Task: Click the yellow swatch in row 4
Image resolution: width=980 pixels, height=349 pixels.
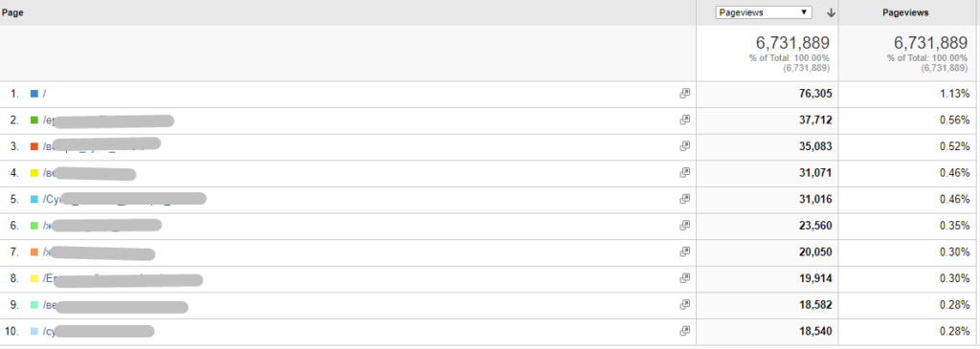Action: point(34,172)
